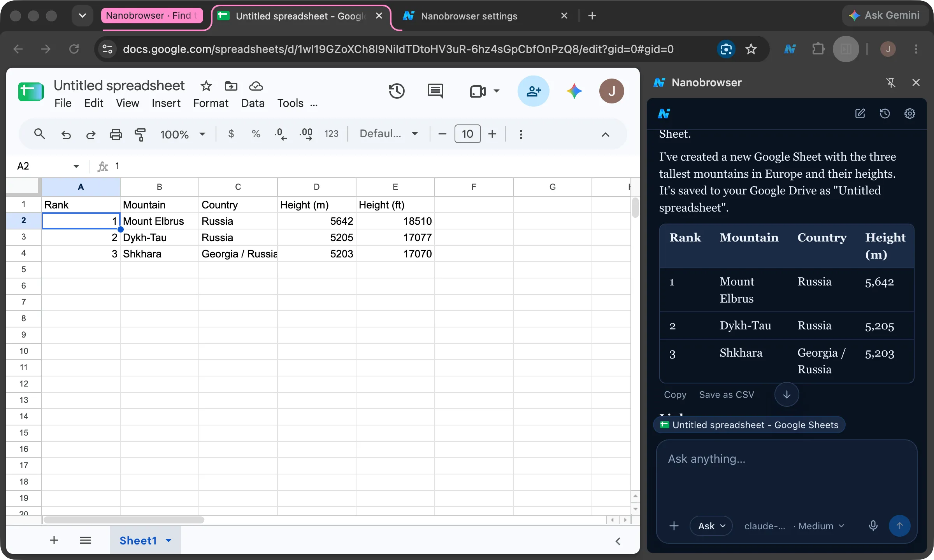The height and width of the screenshot is (560, 934).
Task: Open the File menu
Action: [x=63, y=103]
